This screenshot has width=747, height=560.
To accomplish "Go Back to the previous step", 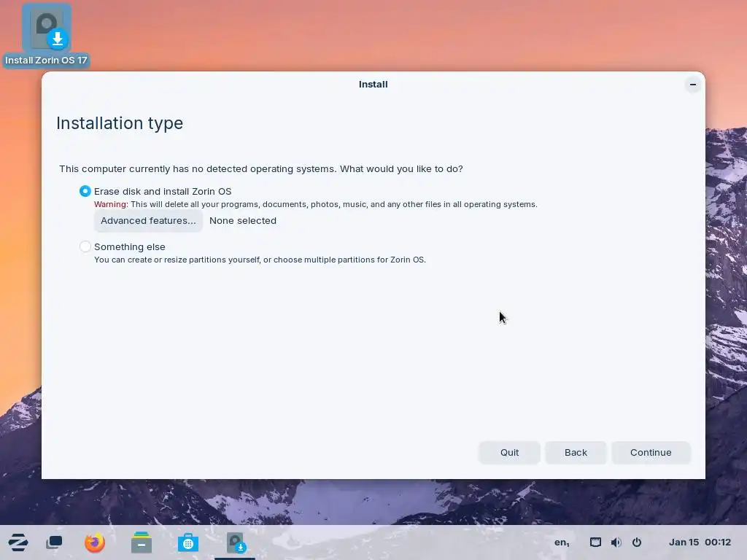I will (x=576, y=452).
